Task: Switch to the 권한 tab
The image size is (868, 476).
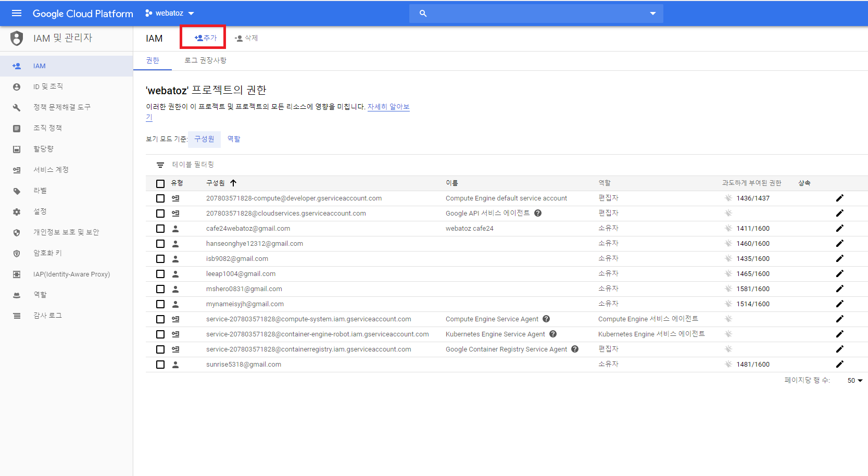Action: [x=153, y=60]
